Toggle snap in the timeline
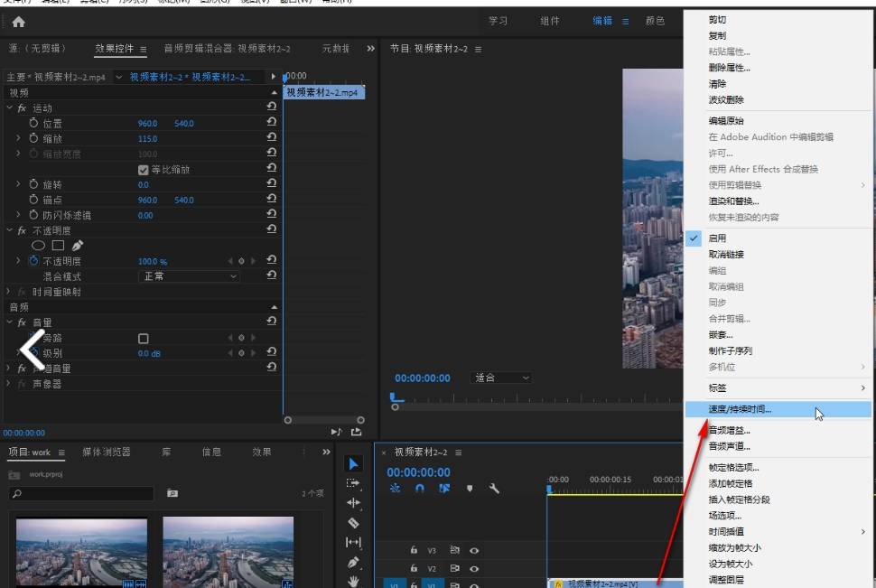The height and width of the screenshot is (588, 876). tap(420, 489)
